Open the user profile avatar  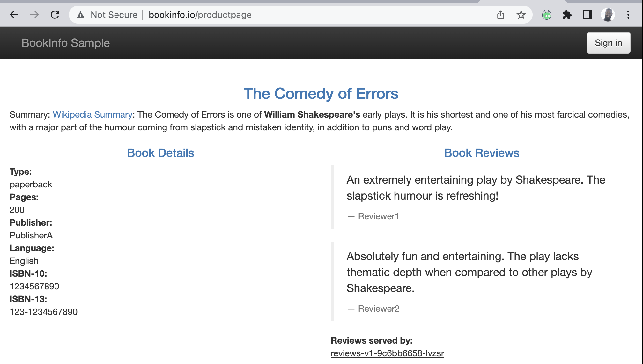tap(608, 15)
